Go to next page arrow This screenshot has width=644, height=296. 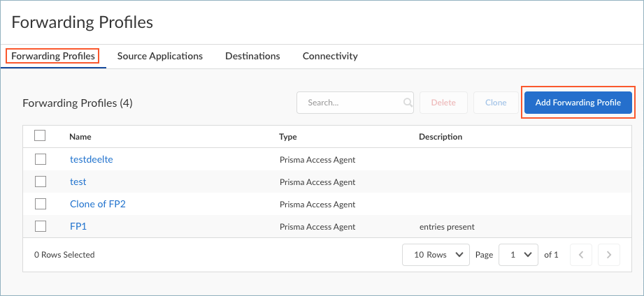click(x=609, y=255)
